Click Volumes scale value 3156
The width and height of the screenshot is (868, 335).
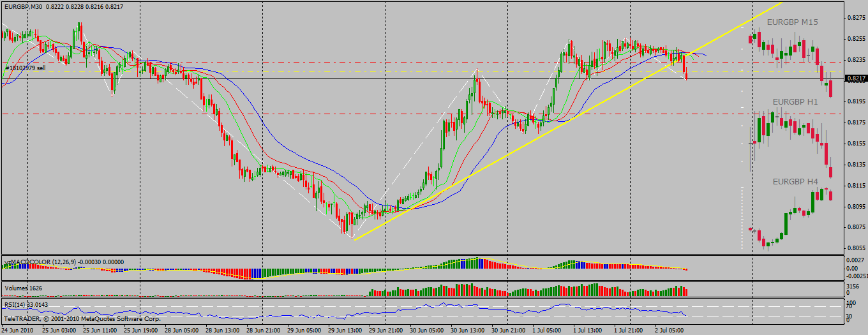point(852,287)
